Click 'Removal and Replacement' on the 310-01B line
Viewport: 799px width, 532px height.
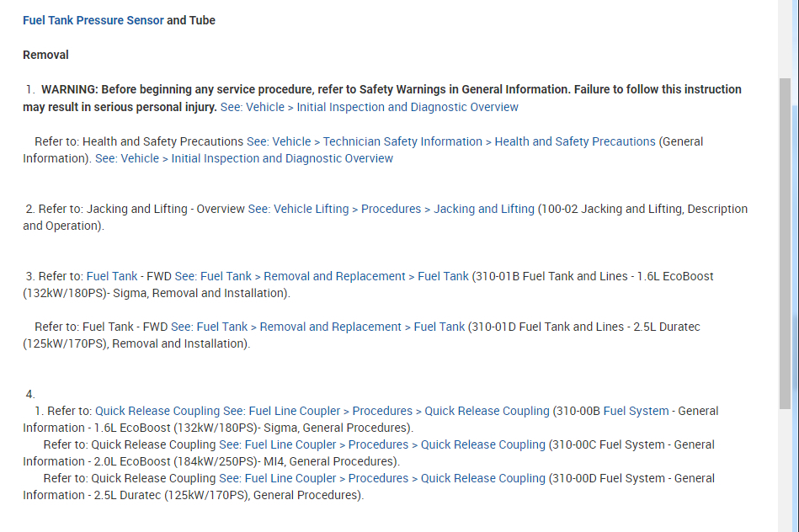pos(335,276)
